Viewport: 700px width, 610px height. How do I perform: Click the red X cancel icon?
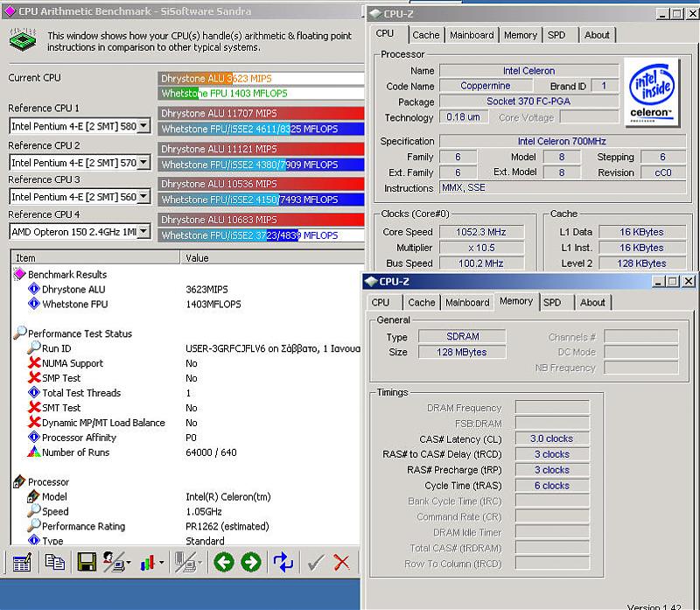point(341,562)
